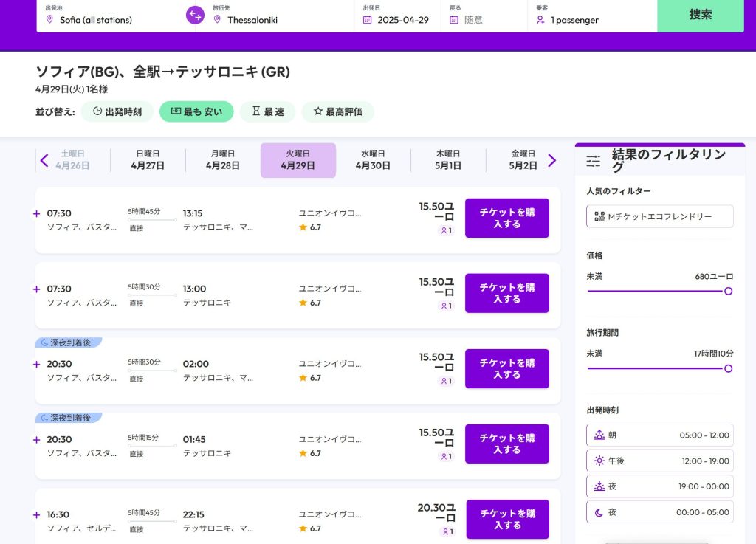756x544 pixels.
Task: Toggle the morning 05:00 - 12:00 departure filter
Action: 659,435
